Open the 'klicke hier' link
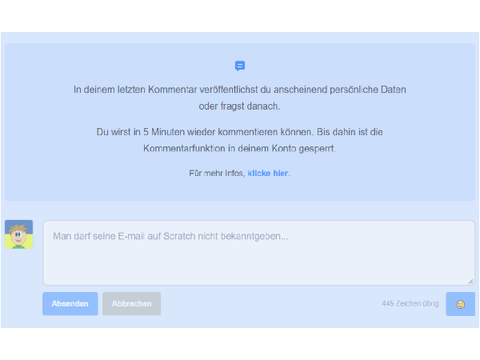This screenshot has width=480, height=360. pos(268,173)
